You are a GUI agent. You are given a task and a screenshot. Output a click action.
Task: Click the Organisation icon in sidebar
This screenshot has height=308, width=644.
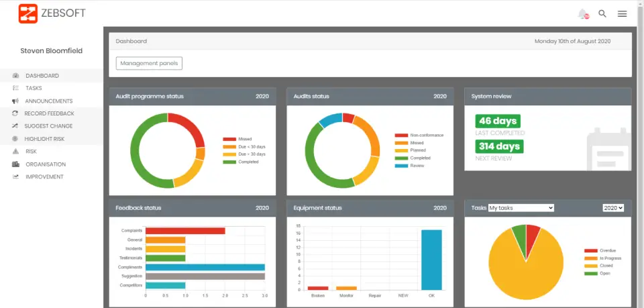15,164
